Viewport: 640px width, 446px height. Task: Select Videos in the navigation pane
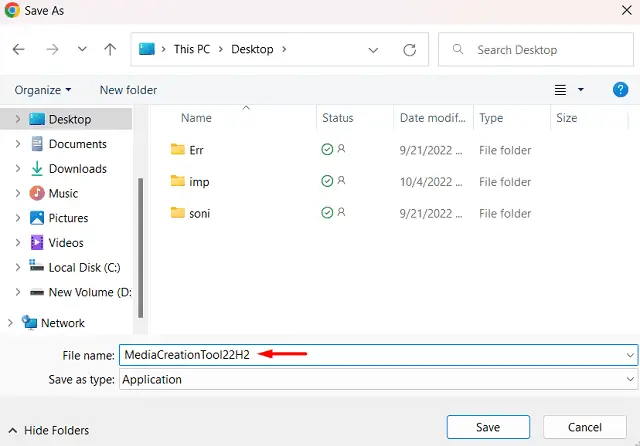[66, 243]
